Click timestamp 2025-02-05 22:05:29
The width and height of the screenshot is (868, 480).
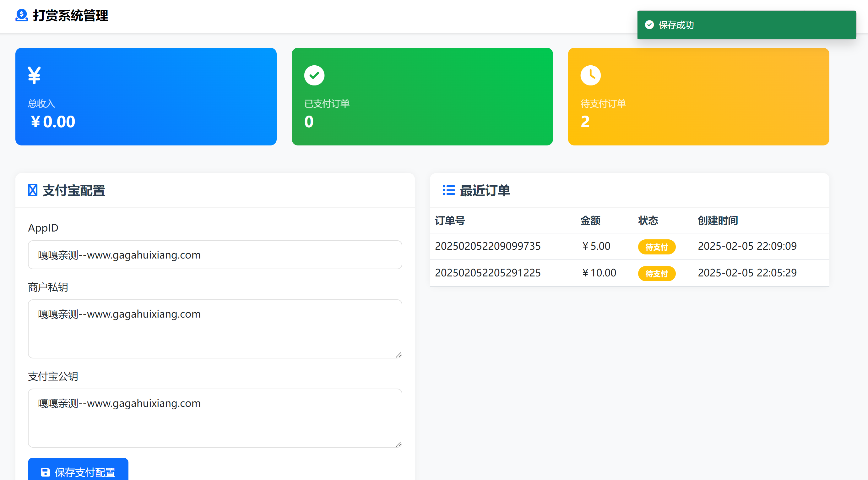[x=747, y=273]
